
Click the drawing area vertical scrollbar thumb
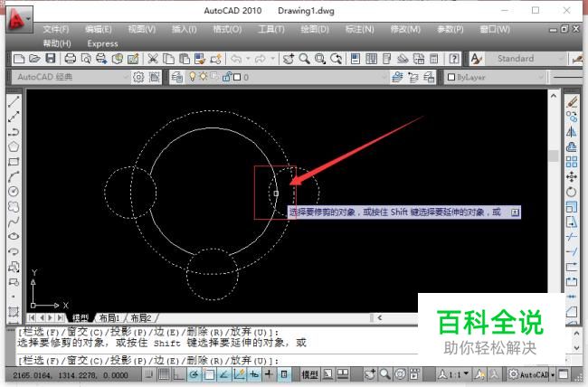tap(554, 156)
